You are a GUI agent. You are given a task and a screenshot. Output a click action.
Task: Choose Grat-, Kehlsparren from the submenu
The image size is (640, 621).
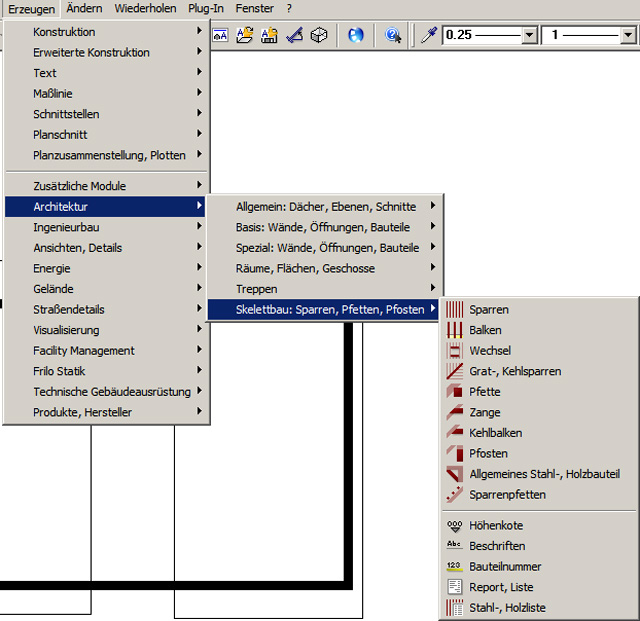pos(515,371)
